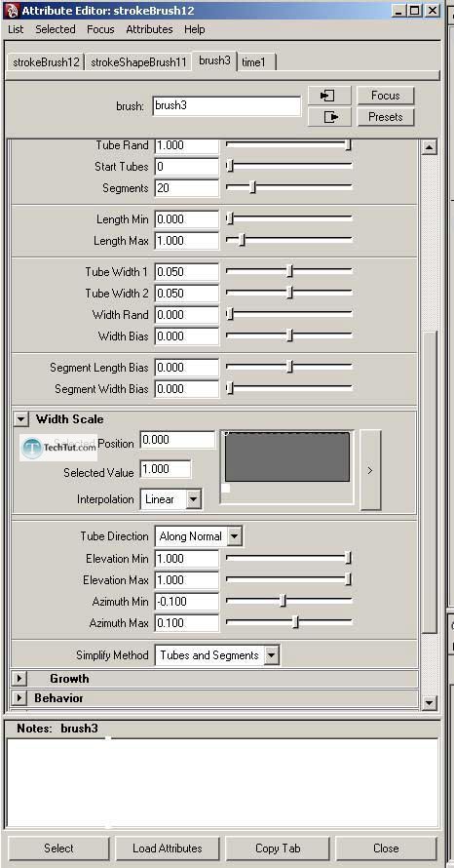Image resolution: width=454 pixels, height=868 pixels.
Task: Click the Presets button
Action: tap(386, 117)
